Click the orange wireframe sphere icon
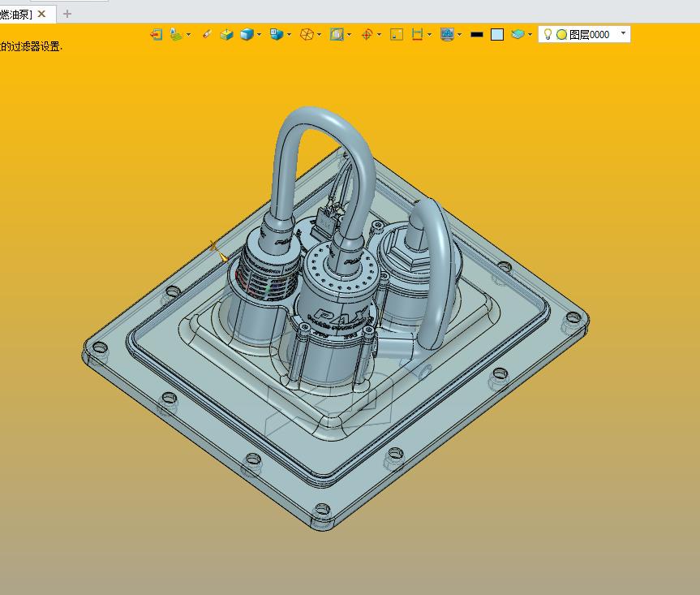This screenshot has height=595, width=700. [307, 34]
